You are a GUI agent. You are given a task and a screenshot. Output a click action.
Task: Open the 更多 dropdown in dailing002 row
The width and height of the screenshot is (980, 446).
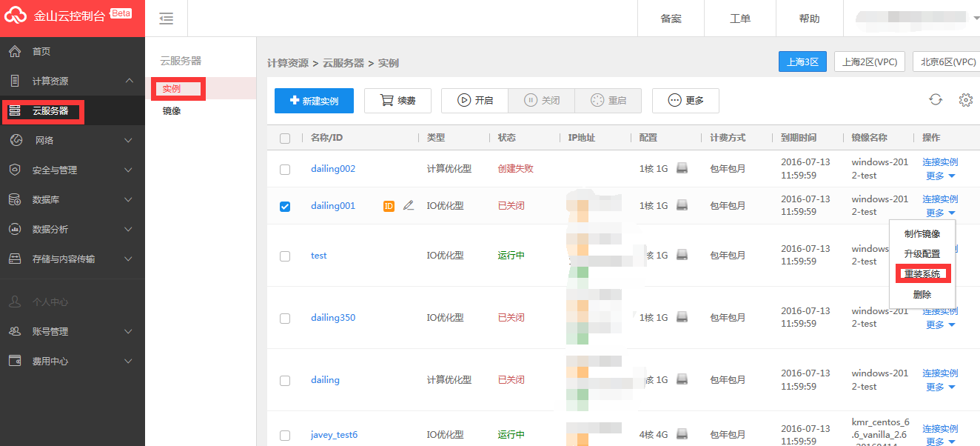940,176
